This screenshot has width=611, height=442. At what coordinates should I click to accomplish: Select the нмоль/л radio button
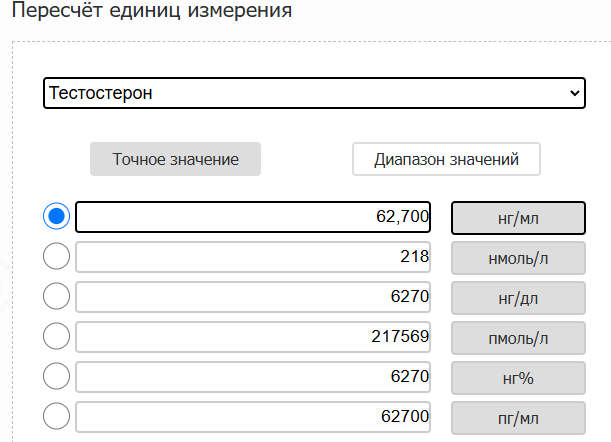[57, 256]
